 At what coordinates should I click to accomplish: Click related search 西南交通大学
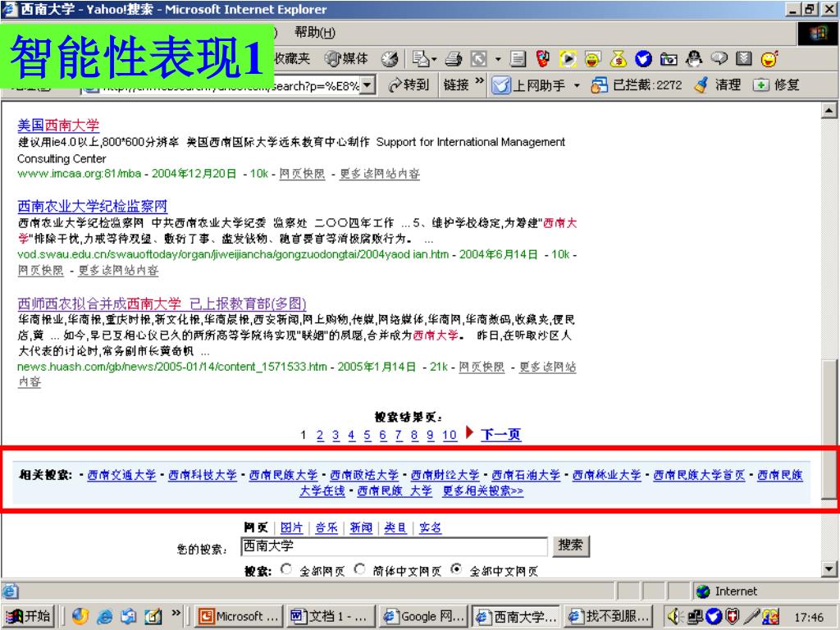click(x=121, y=475)
